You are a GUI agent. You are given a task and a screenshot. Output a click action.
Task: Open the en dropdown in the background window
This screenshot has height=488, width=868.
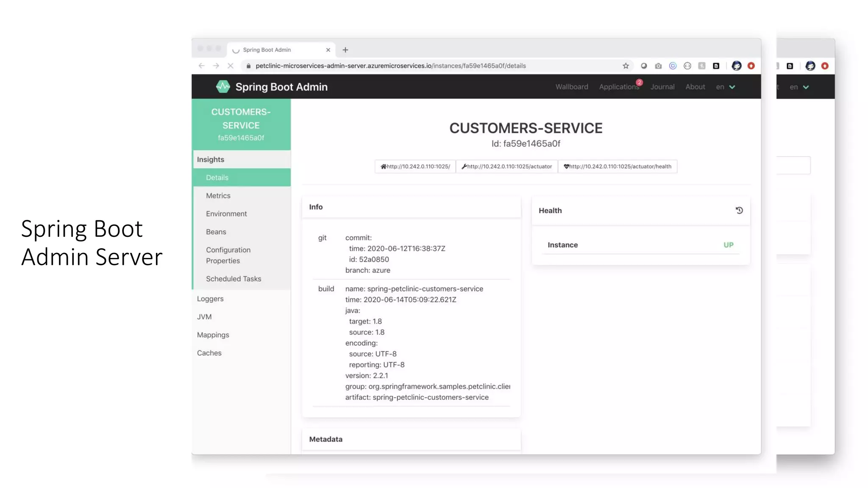[x=799, y=87]
